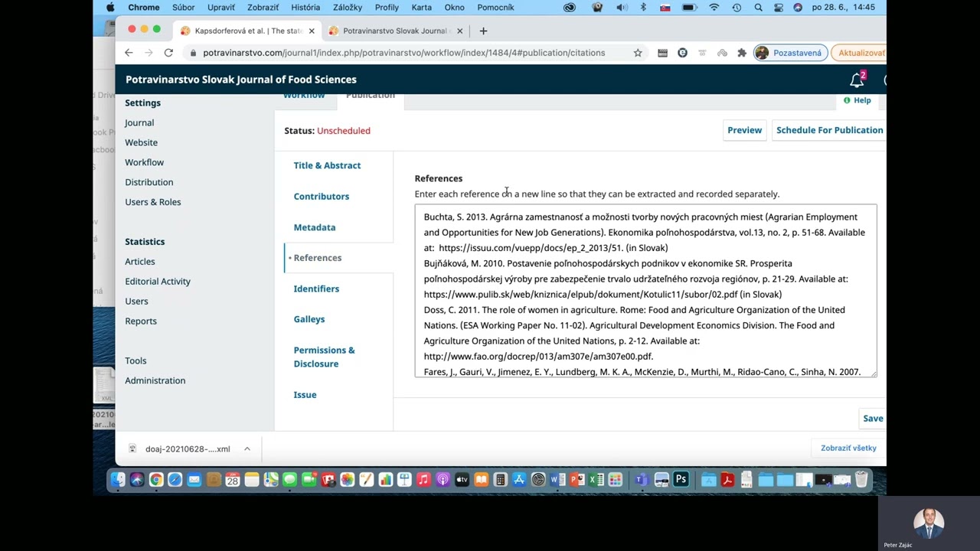Click the Siri icon in menu bar
This screenshot has width=980, height=551.
[798, 8]
